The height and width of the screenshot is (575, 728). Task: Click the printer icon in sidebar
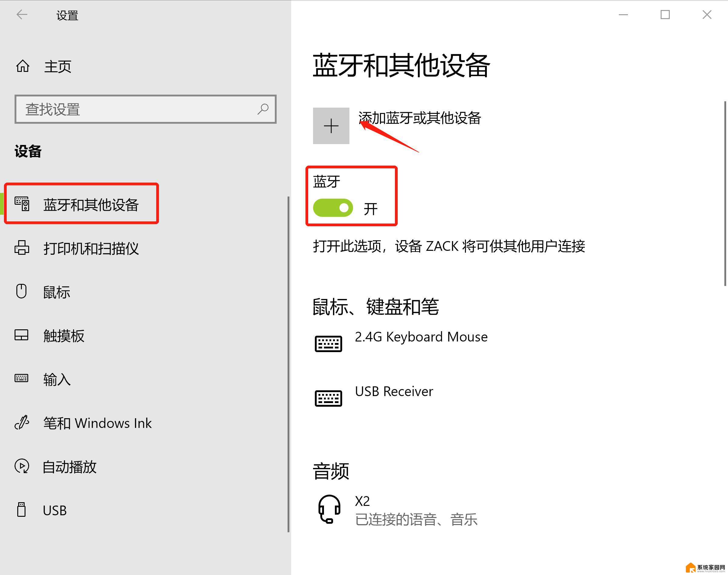[x=22, y=247]
